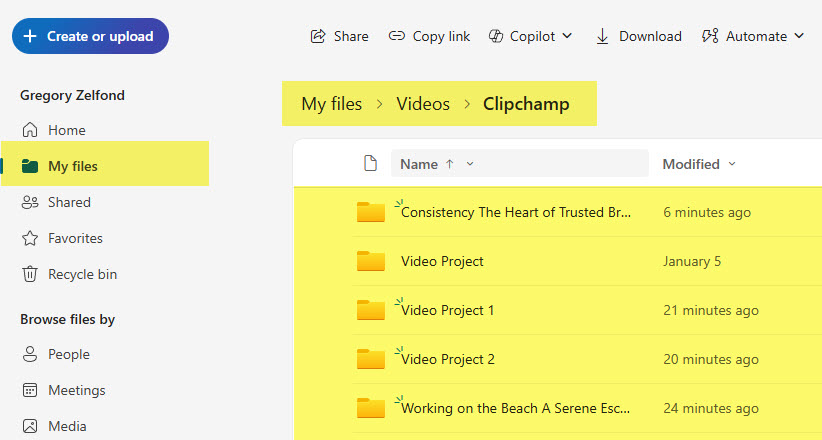The width and height of the screenshot is (822, 440).
Task: Click the Create or upload button
Action: pyautogui.click(x=90, y=36)
